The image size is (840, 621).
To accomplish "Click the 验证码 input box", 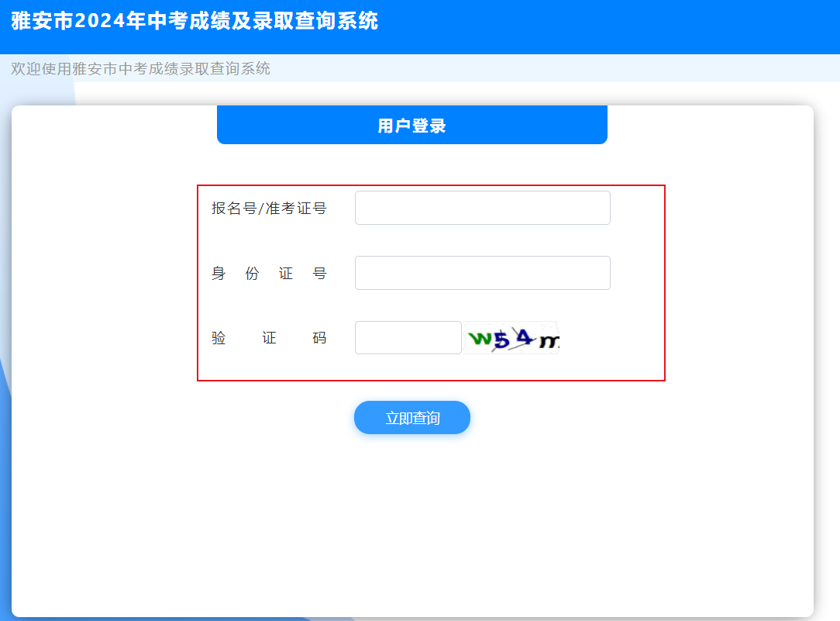I will [408, 338].
